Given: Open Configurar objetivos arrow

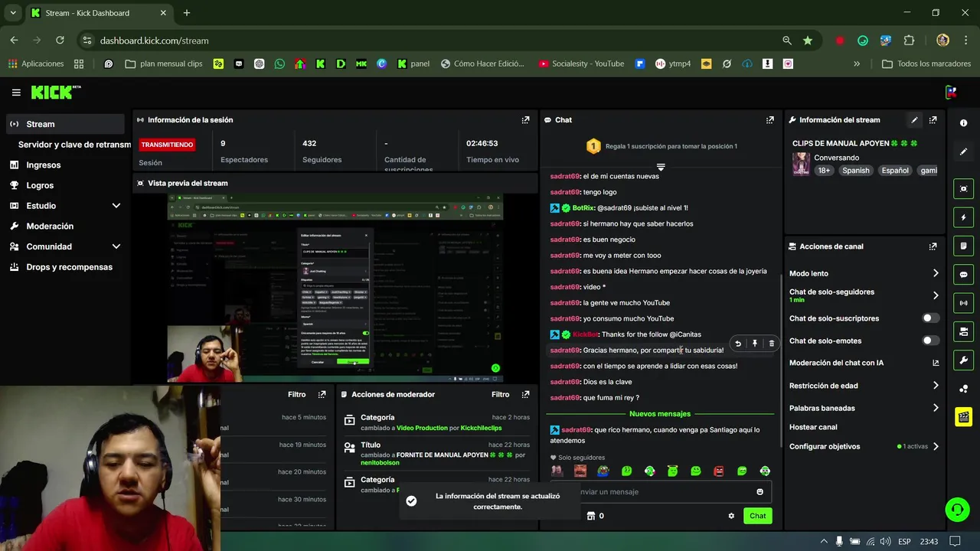Looking at the screenshot, I should [x=936, y=446].
